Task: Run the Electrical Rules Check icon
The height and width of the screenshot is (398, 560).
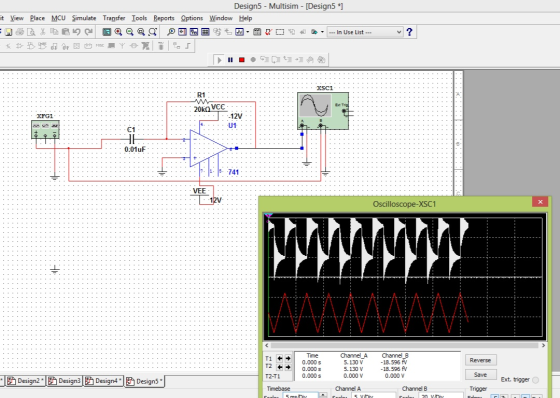Action: [x=268, y=32]
